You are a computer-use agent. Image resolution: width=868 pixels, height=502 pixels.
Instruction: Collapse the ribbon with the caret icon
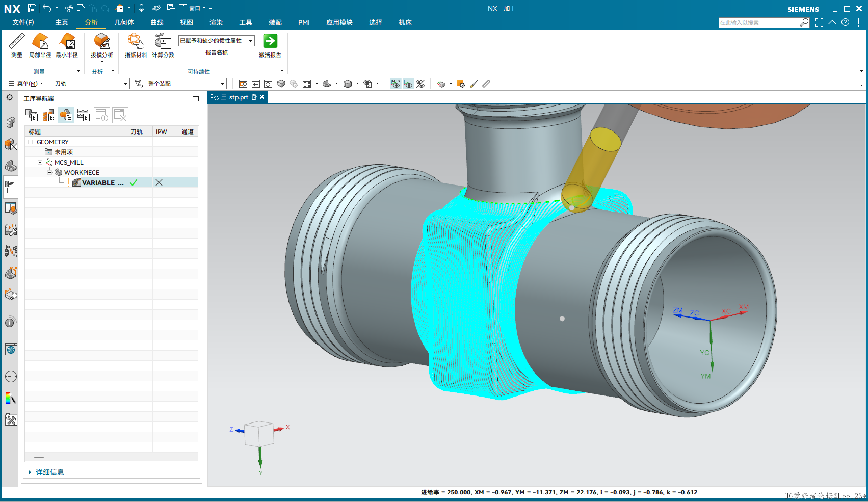coord(832,22)
